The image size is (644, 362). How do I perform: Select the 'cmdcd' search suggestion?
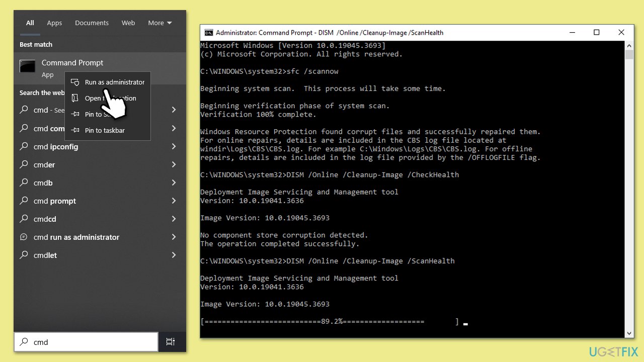click(x=100, y=219)
